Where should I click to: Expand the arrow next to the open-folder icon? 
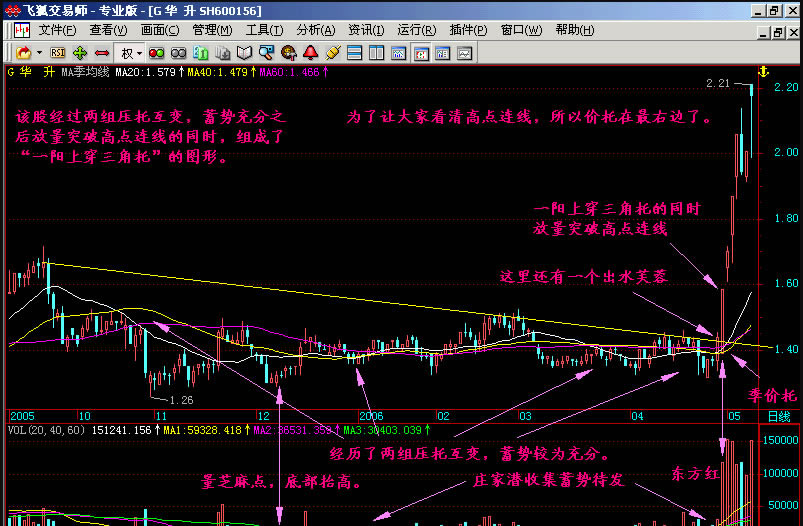(39, 52)
